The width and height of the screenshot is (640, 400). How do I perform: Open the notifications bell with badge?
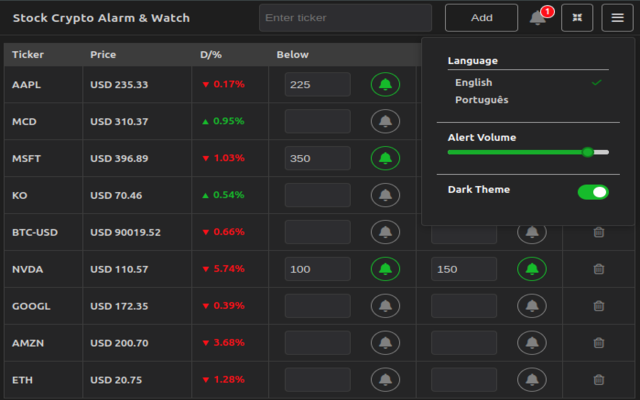click(x=541, y=17)
